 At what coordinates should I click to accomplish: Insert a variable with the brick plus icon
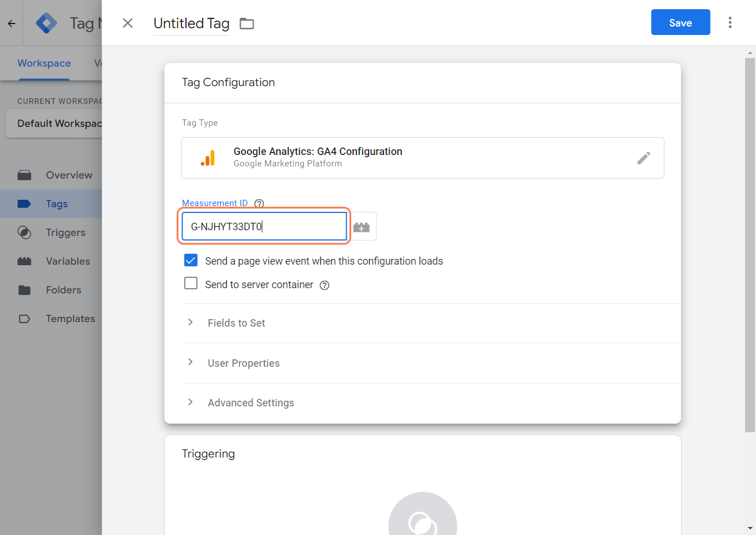point(362,227)
